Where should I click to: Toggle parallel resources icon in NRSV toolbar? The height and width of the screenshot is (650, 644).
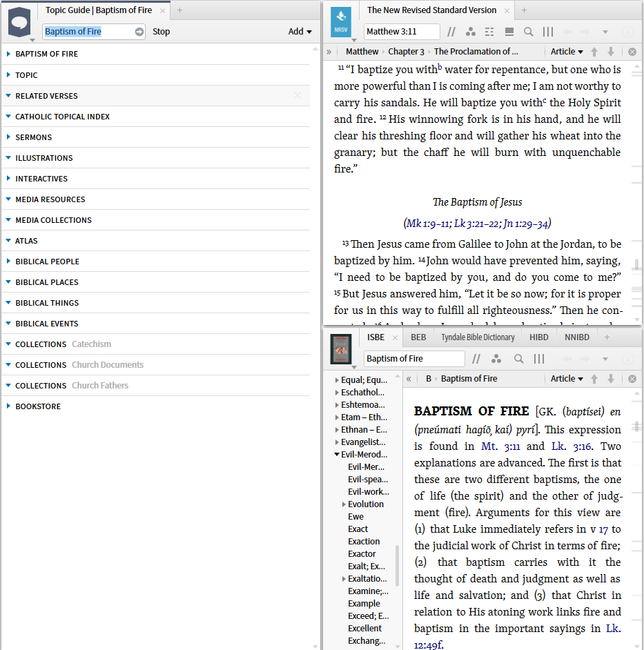[451, 32]
